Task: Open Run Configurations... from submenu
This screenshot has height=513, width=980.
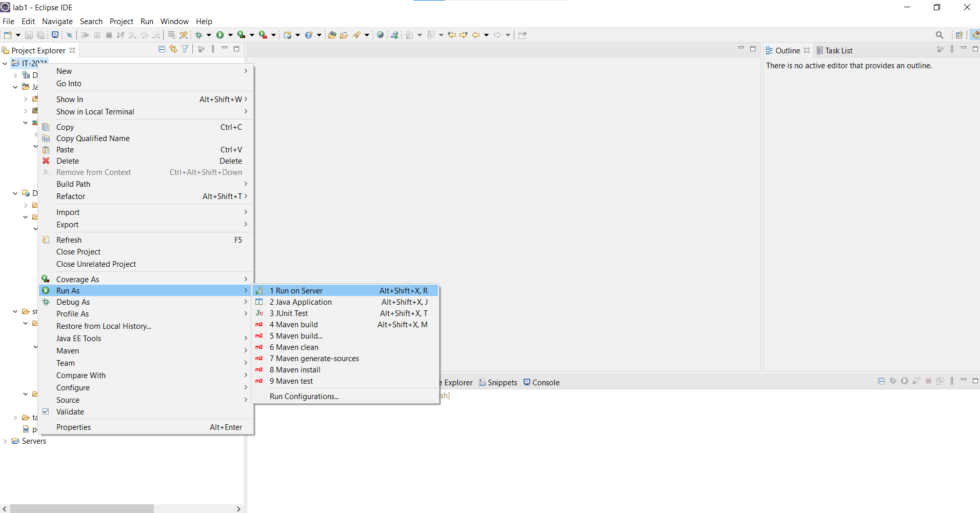Action: point(346,397)
